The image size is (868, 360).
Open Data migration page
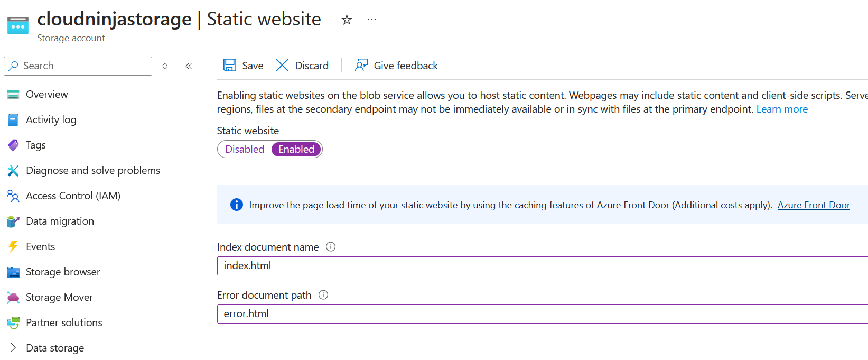(x=60, y=221)
